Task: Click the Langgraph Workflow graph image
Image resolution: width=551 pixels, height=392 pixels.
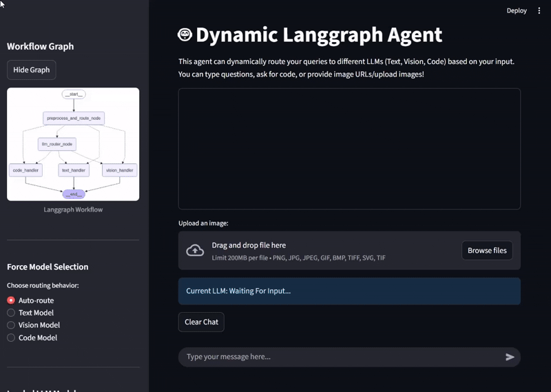Action: point(73,144)
